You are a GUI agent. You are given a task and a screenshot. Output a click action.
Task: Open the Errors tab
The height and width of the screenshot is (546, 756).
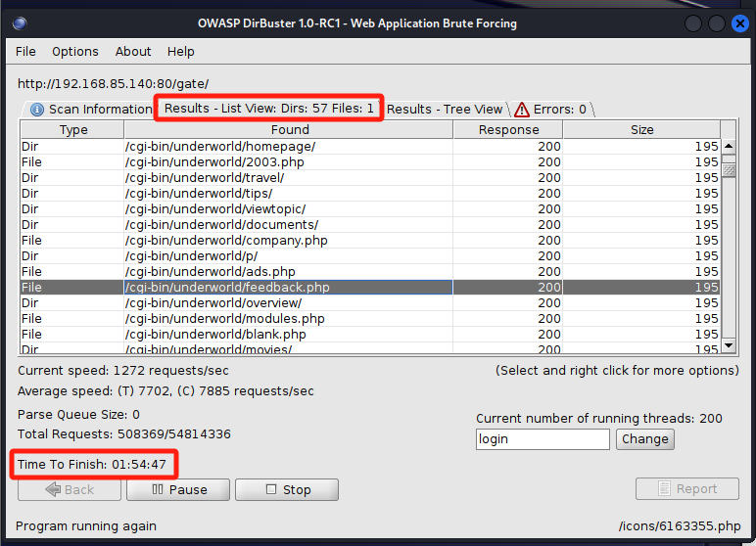(x=551, y=110)
